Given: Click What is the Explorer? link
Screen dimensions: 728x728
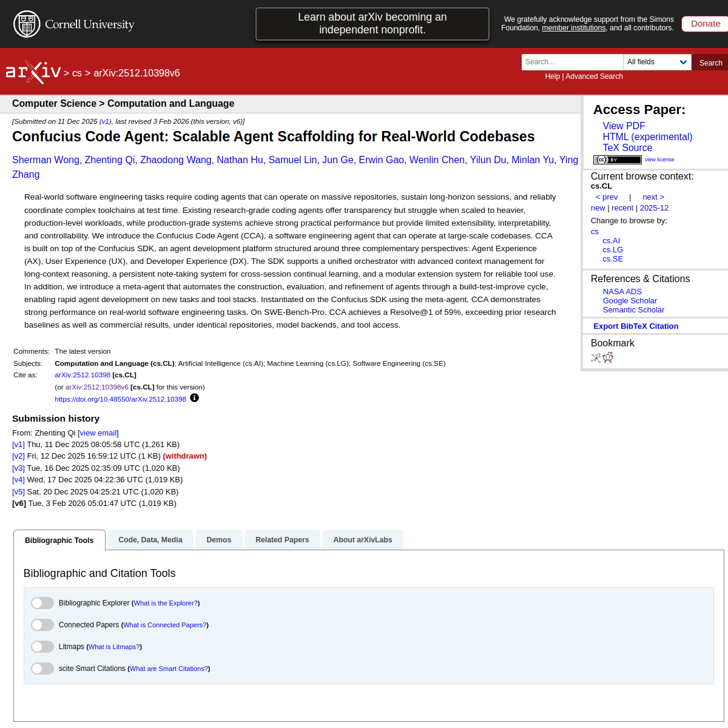Looking at the screenshot, I should coord(166,603).
